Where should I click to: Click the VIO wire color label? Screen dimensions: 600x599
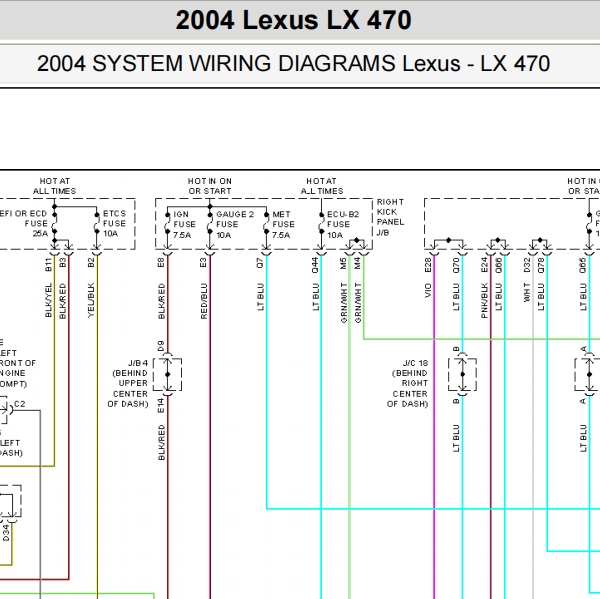428,291
